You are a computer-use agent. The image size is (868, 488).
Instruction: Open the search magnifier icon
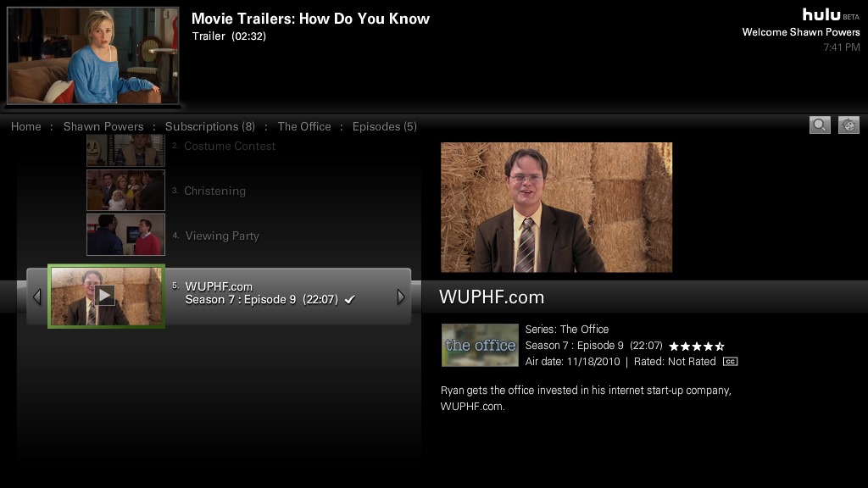point(820,125)
